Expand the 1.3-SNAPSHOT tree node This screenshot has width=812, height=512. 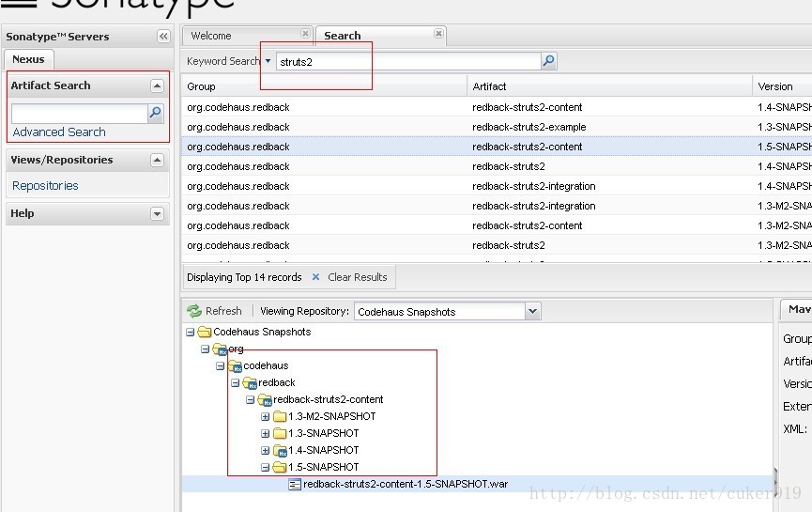click(265, 433)
